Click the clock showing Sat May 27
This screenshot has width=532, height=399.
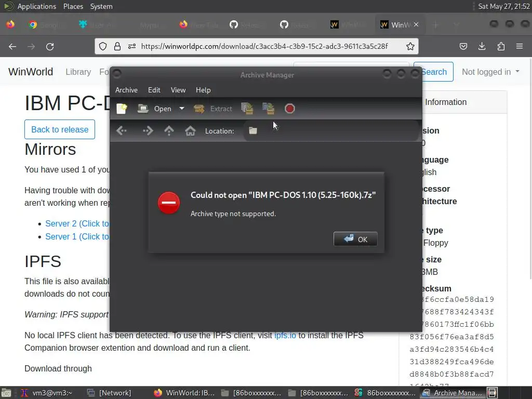tap(504, 6)
